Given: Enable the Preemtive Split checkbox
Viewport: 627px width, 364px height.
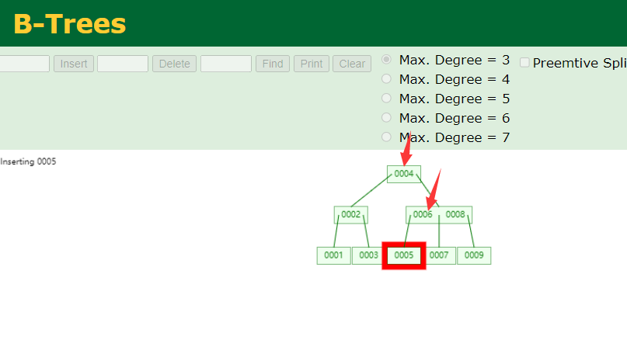Looking at the screenshot, I should click(x=524, y=62).
